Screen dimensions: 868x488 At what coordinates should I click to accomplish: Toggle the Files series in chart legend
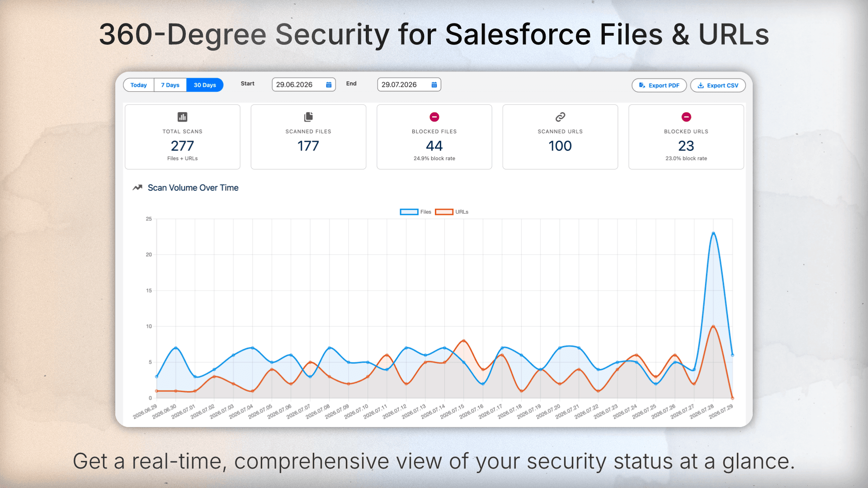[x=415, y=212]
